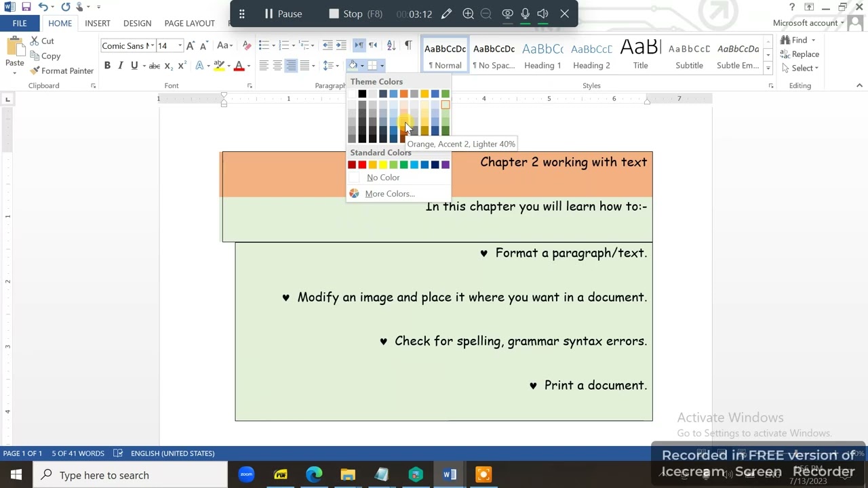Viewport: 868px width, 488px height.
Task: Decrease paragraph indent
Action: point(328,45)
